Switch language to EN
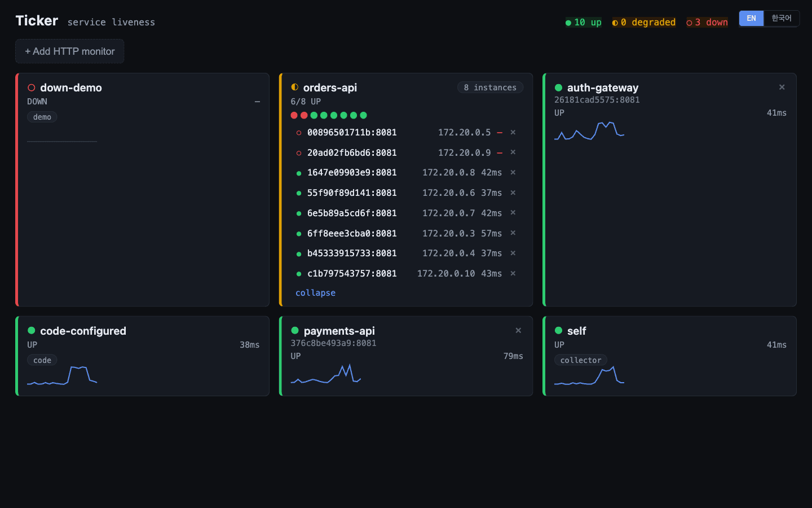 pos(752,19)
